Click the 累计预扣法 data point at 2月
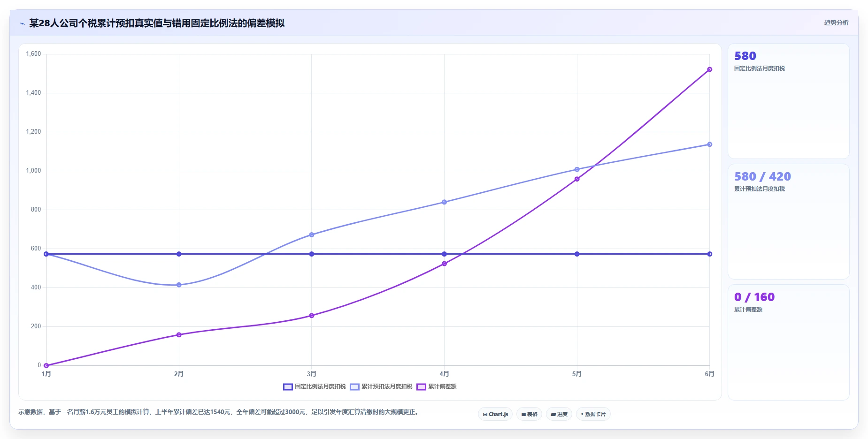The width and height of the screenshot is (868, 439). [179, 285]
